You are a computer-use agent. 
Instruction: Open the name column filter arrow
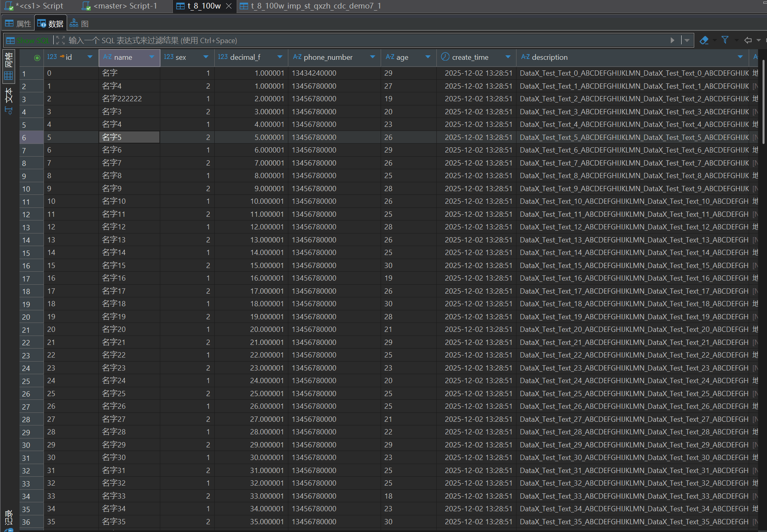[152, 57]
